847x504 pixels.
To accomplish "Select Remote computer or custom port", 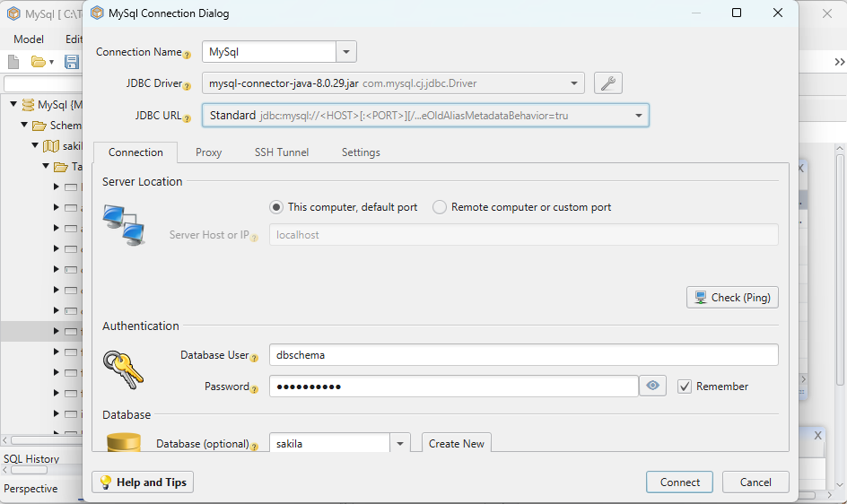I will [x=440, y=207].
